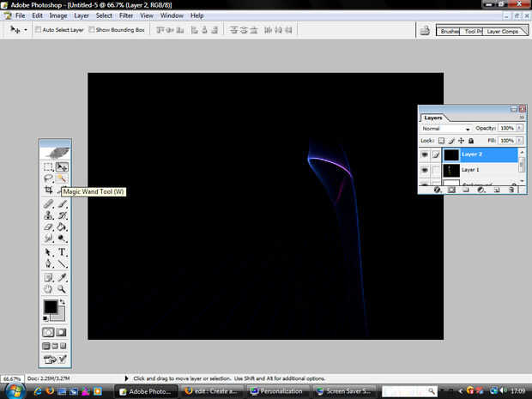Select the Lasso tool

click(x=48, y=178)
